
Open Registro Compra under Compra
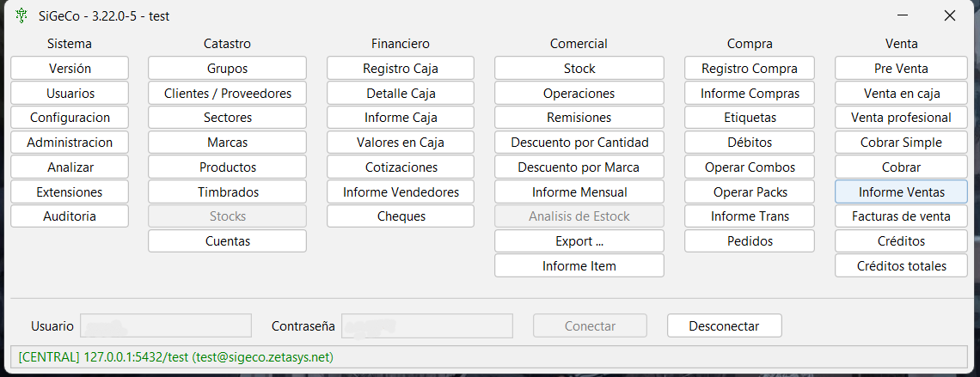coord(749,69)
